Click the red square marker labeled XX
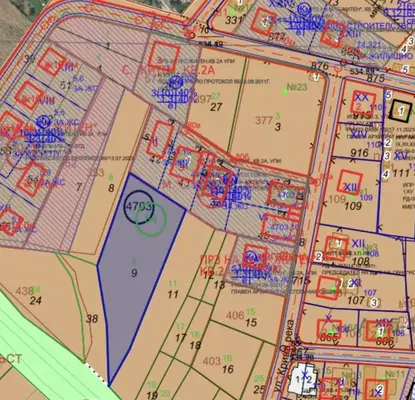 (x=363, y=102)
